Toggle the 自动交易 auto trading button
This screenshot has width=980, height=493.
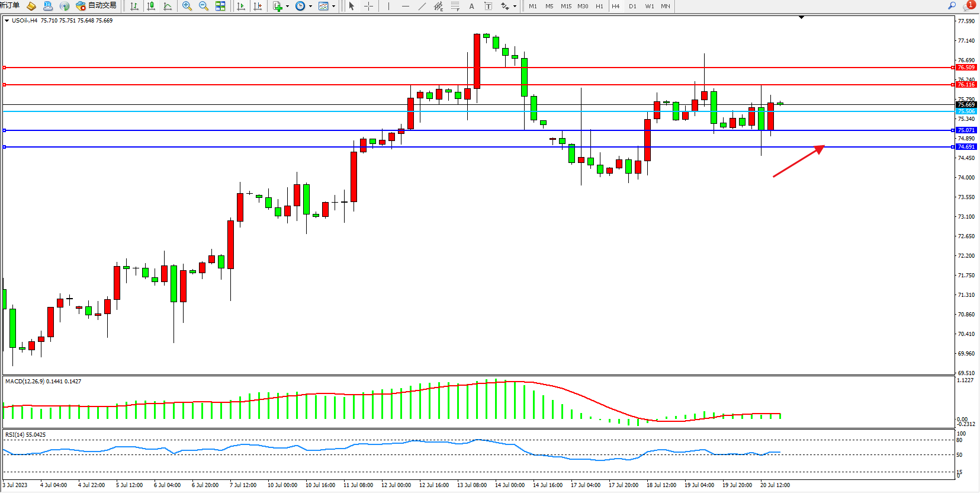(x=97, y=6)
